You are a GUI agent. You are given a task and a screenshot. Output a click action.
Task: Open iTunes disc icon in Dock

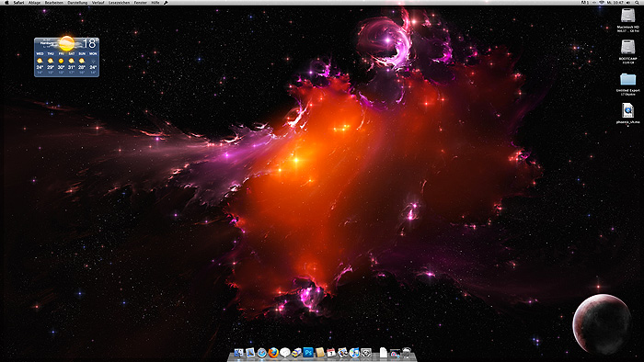coord(354,353)
